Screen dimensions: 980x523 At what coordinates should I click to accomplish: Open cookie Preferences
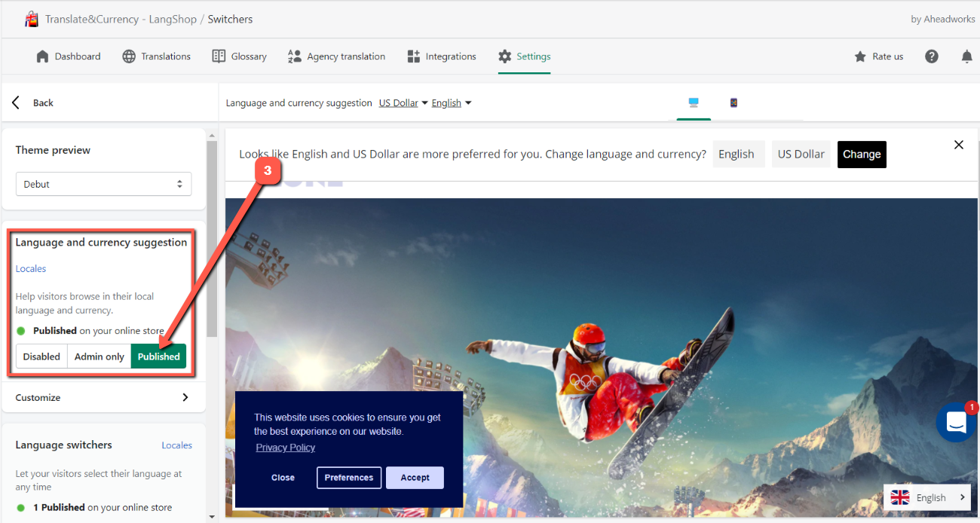coord(349,478)
